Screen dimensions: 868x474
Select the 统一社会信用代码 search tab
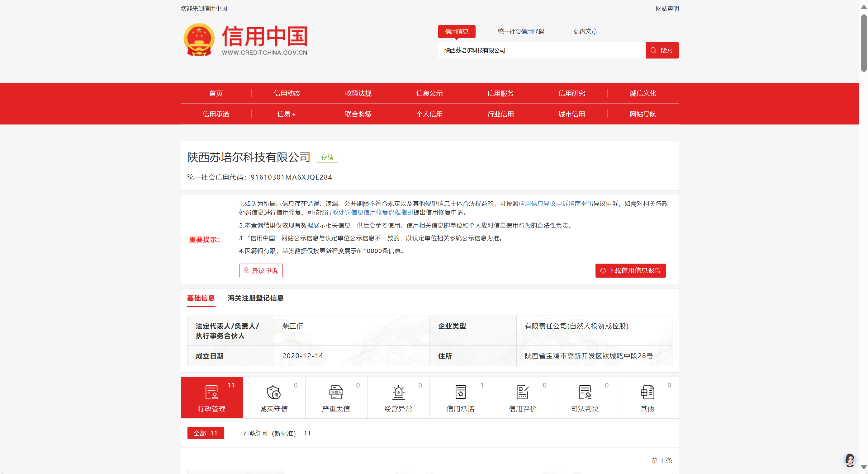pos(521,31)
